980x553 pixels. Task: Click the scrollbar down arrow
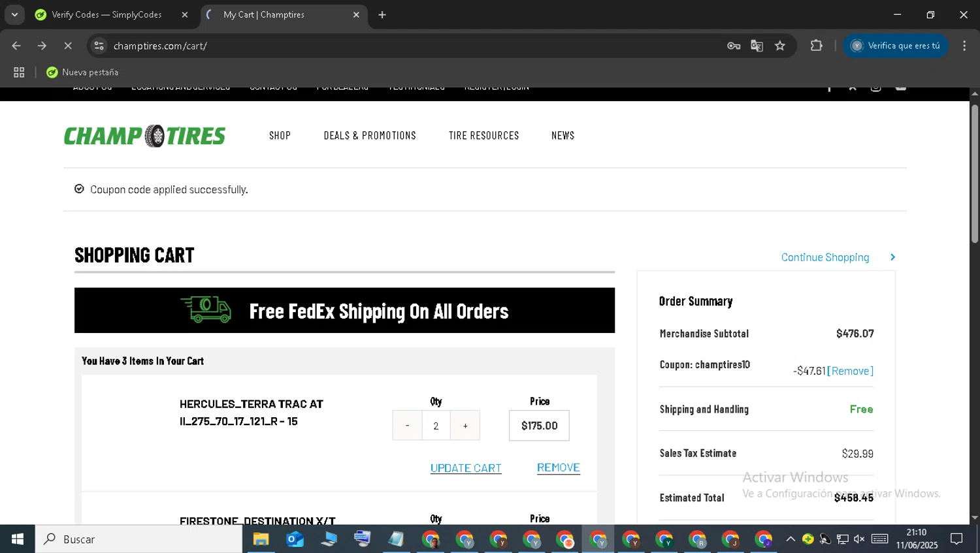[975, 518]
